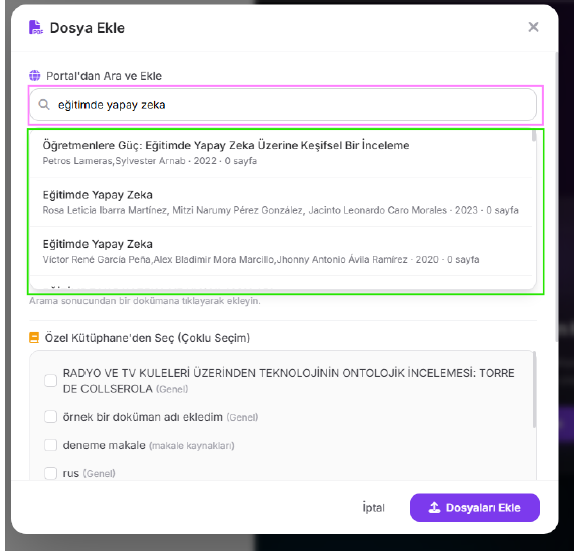Click the 'eğitimde yapay zeka' search input
This screenshot has width=580, height=551.
point(283,105)
